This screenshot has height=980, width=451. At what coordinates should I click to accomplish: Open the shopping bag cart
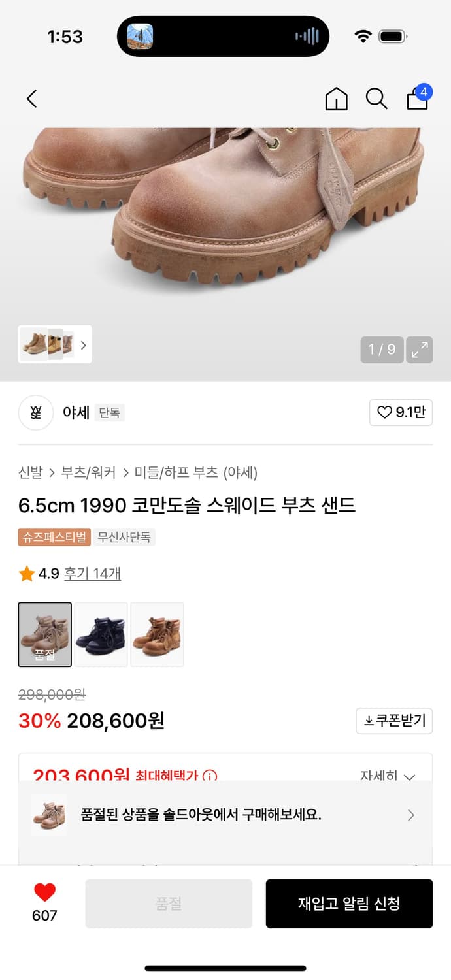(x=417, y=99)
